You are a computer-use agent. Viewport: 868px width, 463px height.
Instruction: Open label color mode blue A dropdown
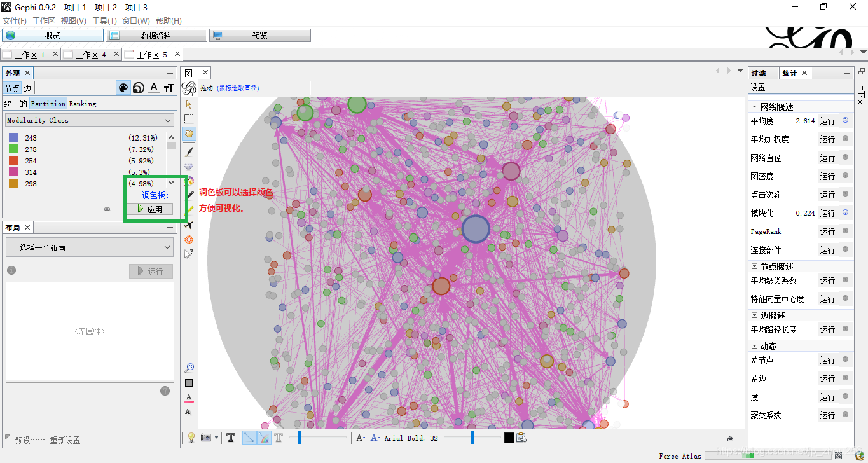pos(375,438)
